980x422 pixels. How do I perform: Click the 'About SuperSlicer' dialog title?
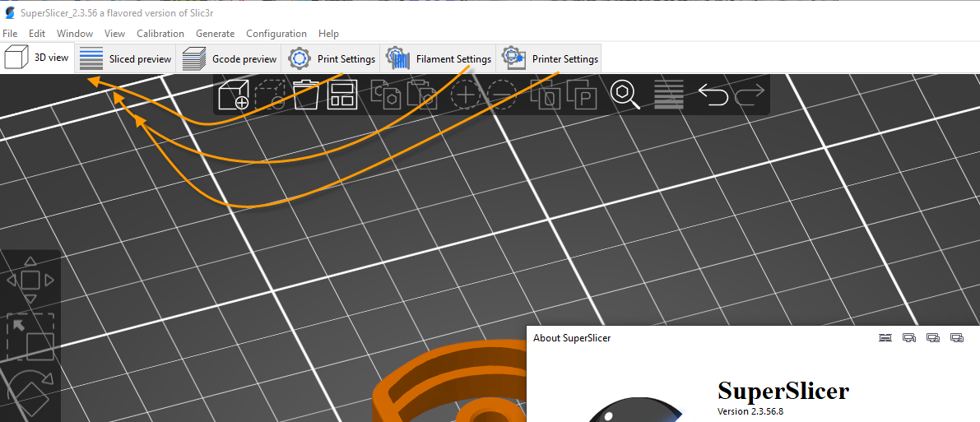pyautogui.click(x=571, y=338)
